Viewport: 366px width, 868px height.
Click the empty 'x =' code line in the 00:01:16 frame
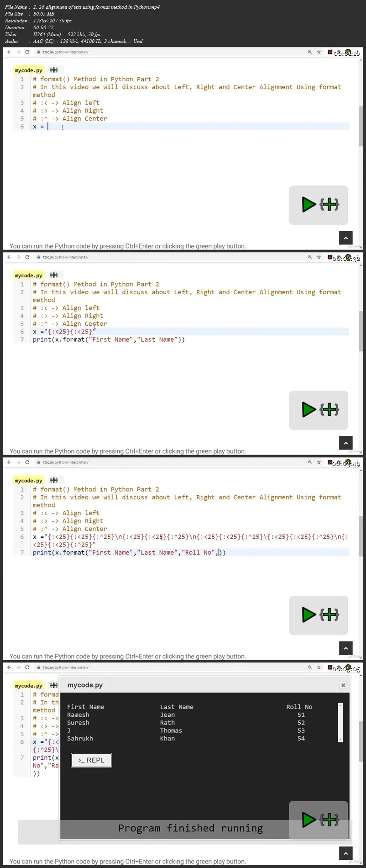coord(191,127)
